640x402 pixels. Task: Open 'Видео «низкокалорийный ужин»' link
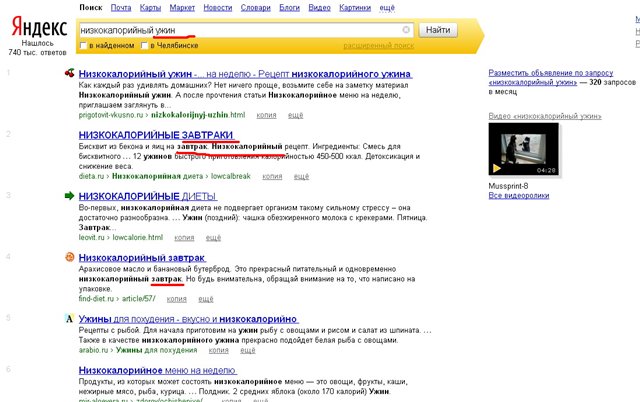[x=545, y=116]
